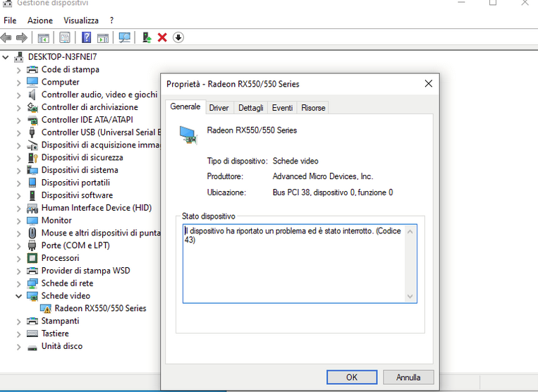Expand the Porte (COM e LPT) node
The width and height of the screenshot is (538, 392).
click(x=18, y=246)
